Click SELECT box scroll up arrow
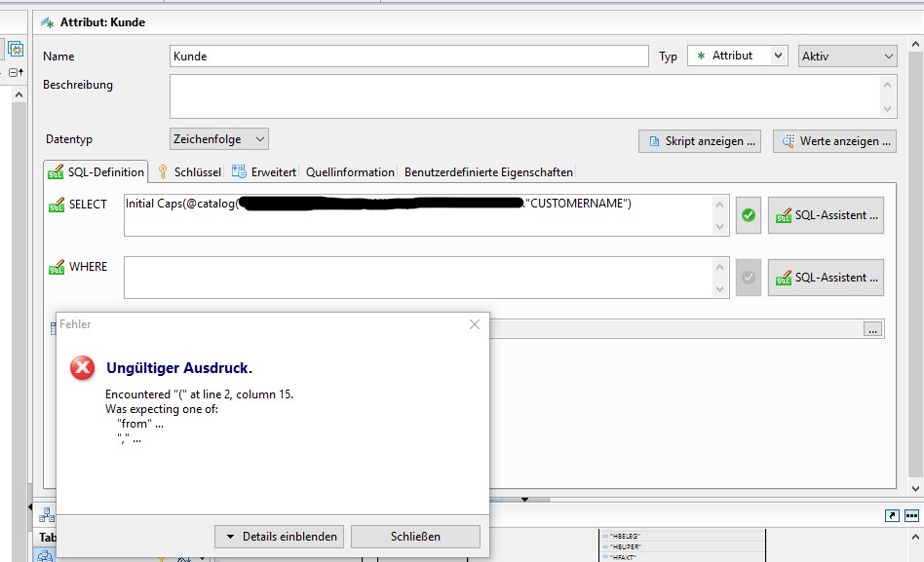The image size is (924, 562). tap(719, 205)
